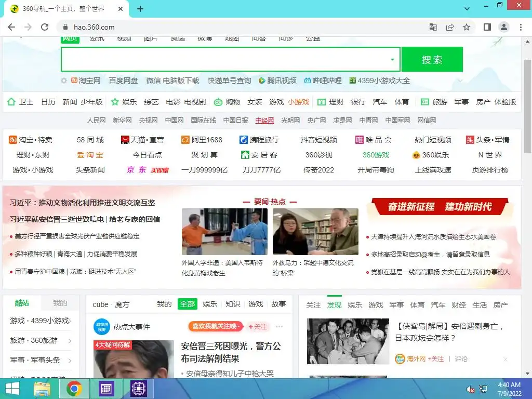Bookmark page with star icon
Screen dimensions: 532x399
click(x=467, y=27)
